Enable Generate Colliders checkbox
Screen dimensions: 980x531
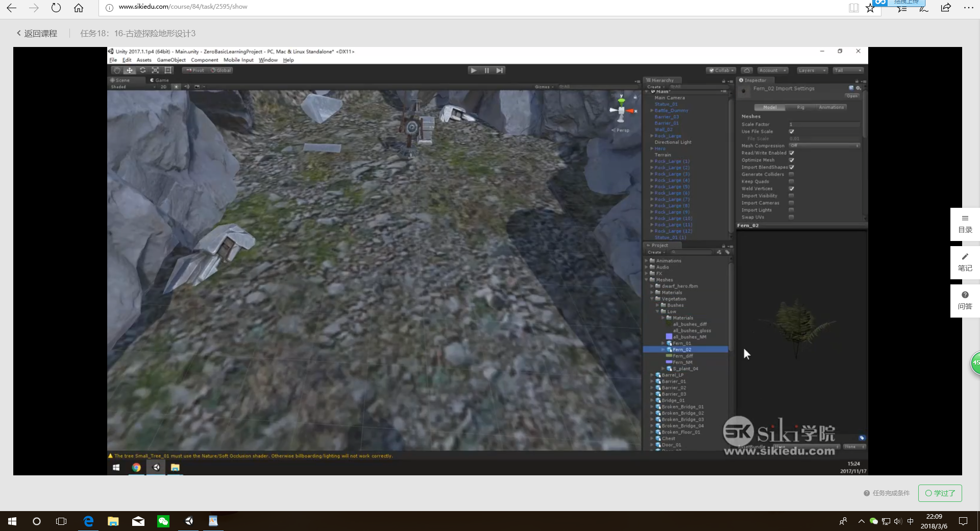click(791, 175)
